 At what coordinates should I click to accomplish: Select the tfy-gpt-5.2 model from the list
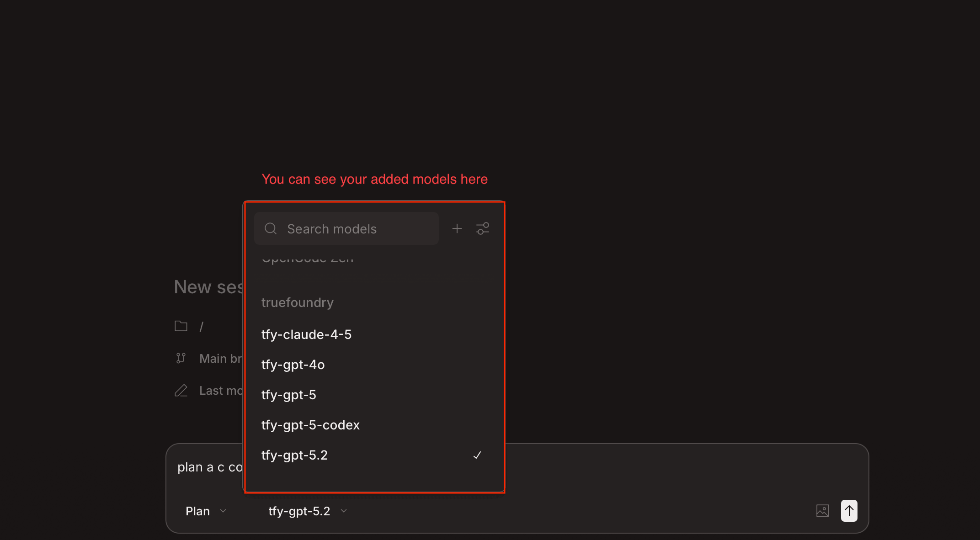click(294, 455)
